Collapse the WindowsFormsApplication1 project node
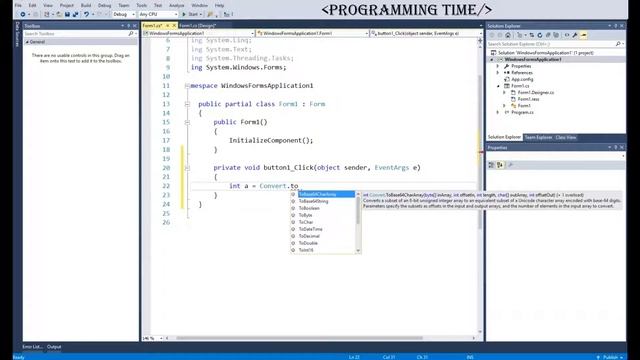Viewport: 640px width, 360px height. [x=492, y=60]
